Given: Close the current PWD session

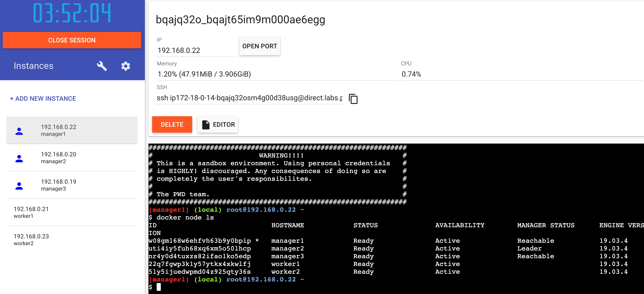Looking at the screenshot, I should pos(72,40).
